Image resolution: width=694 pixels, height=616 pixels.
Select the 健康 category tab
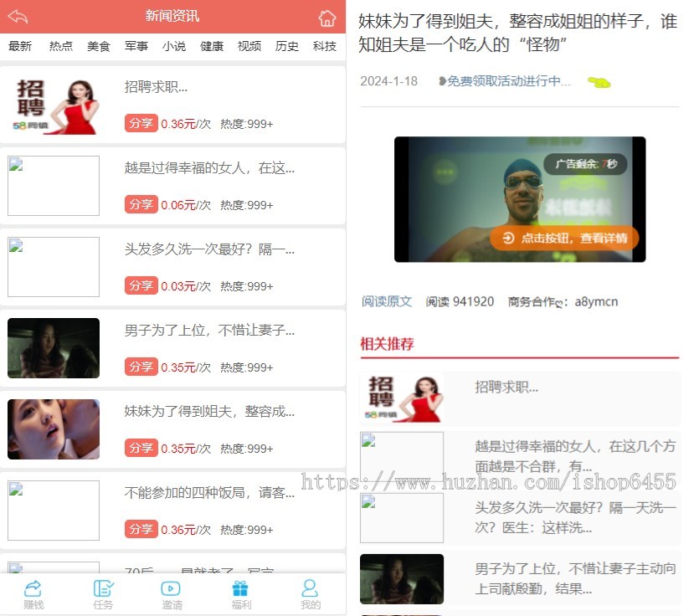(212, 46)
